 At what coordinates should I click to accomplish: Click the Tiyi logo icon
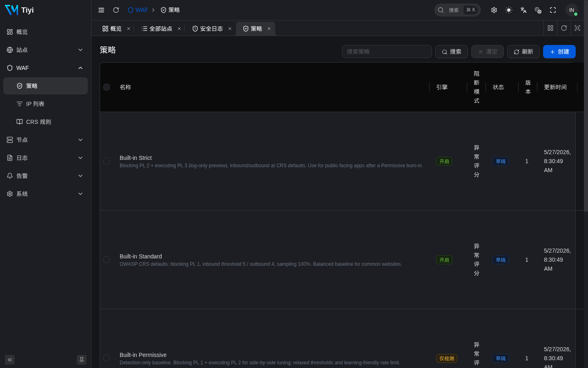click(x=11, y=10)
